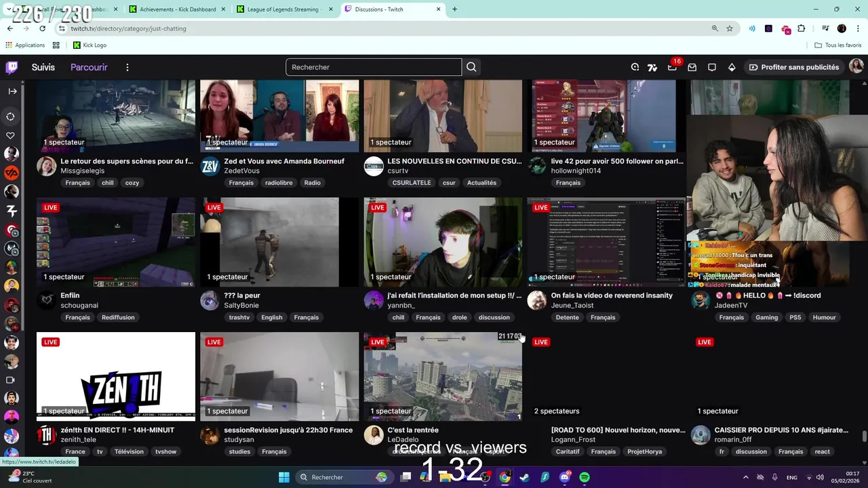The height and width of the screenshot is (488, 868).
Task: Open zén!th EN DIRECT stream thumbnail
Action: point(116,376)
